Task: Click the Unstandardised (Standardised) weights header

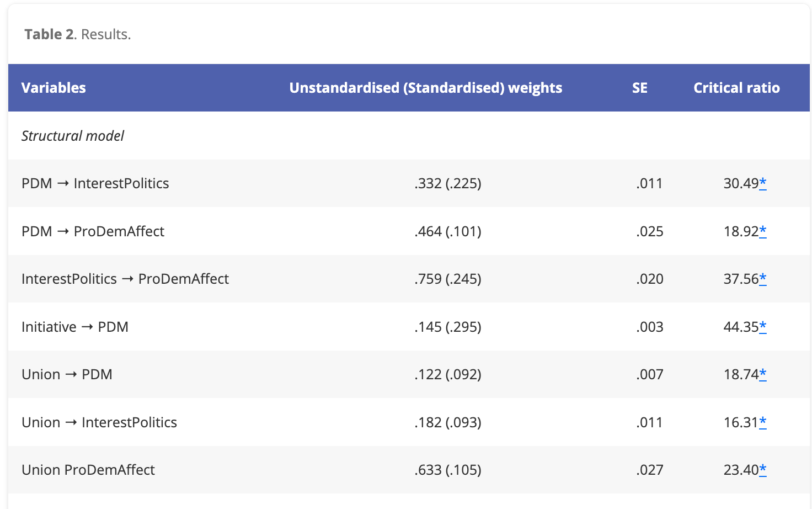Action: click(425, 88)
